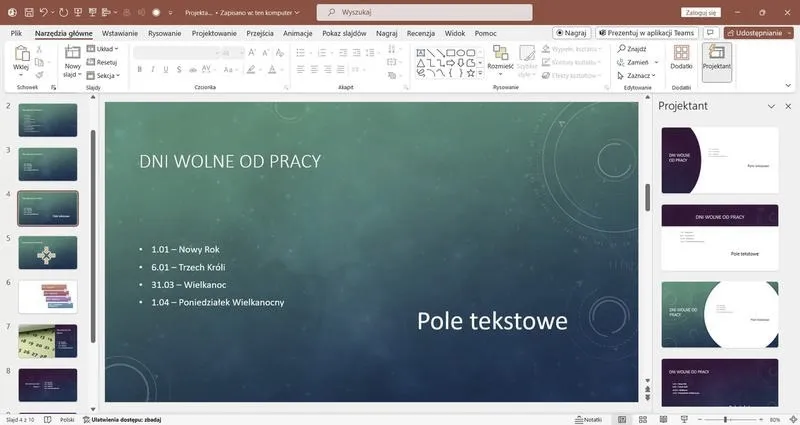The image size is (800, 425).
Task: Clear all text formatting
Action: (x=280, y=53)
